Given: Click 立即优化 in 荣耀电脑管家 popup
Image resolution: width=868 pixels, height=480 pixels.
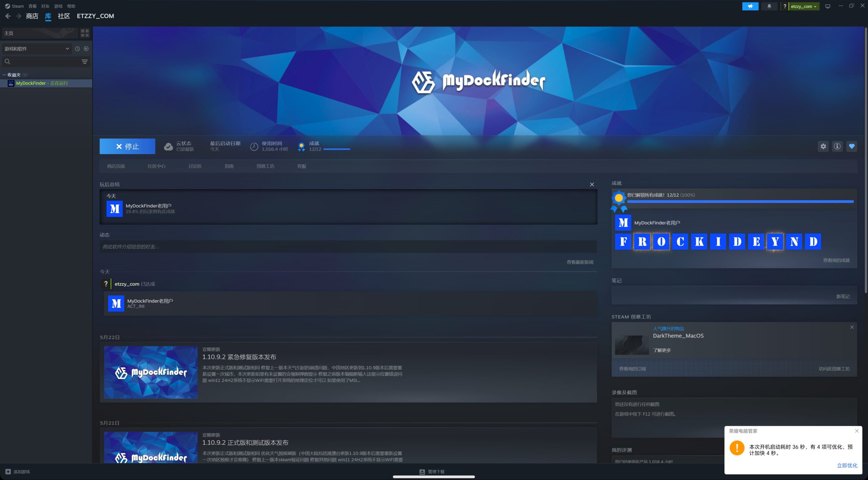Looking at the screenshot, I should pos(847,465).
